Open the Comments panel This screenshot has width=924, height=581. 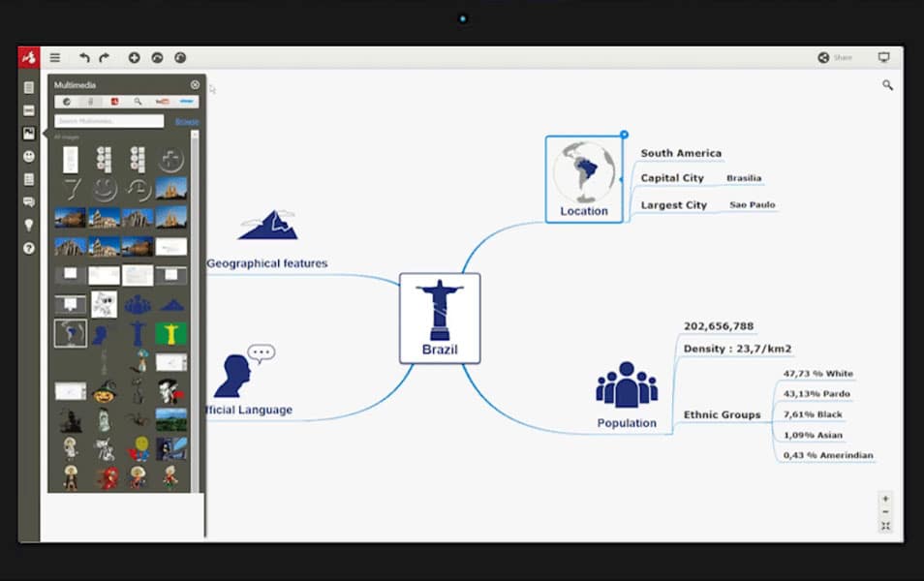pos(29,201)
